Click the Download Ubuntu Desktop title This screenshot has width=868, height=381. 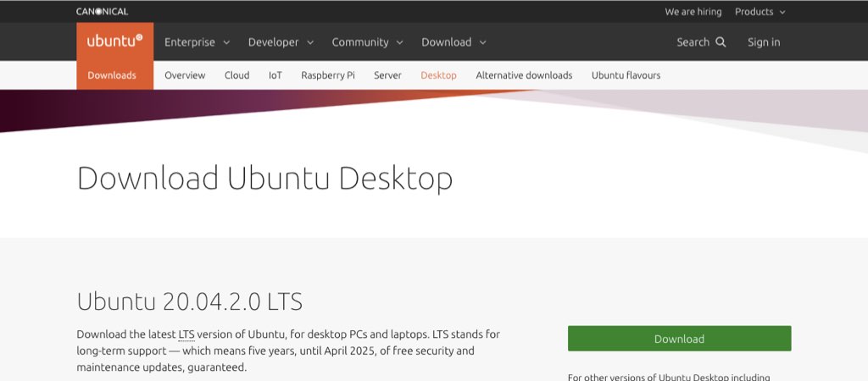coord(264,179)
